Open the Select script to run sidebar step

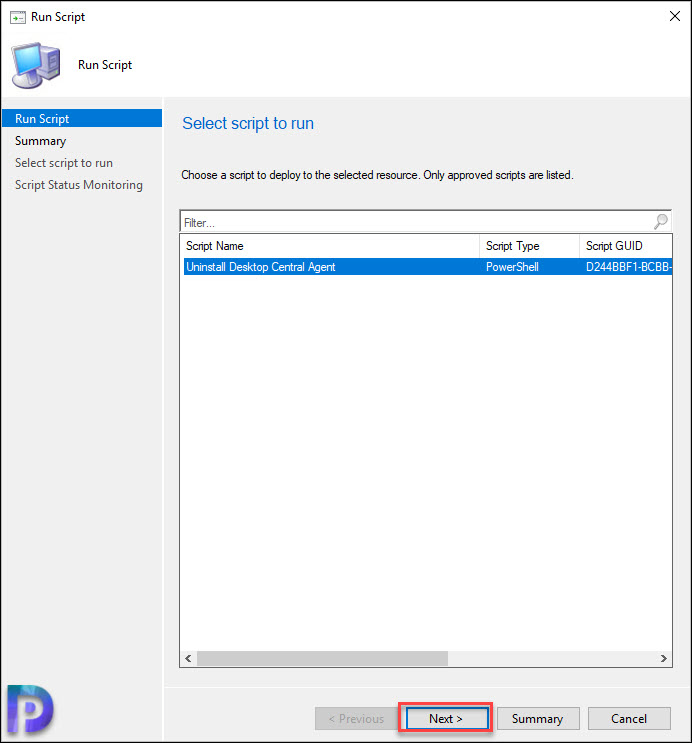[64, 163]
